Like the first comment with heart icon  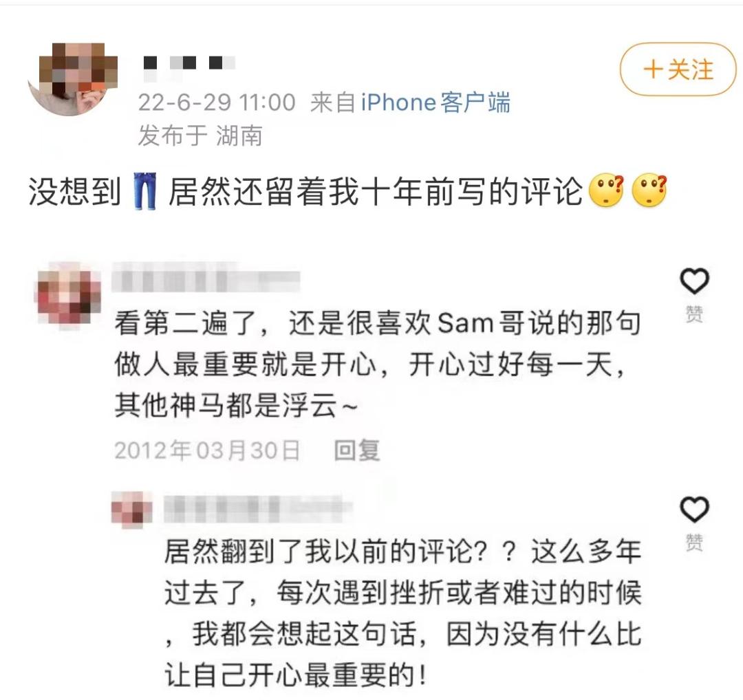click(694, 281)
